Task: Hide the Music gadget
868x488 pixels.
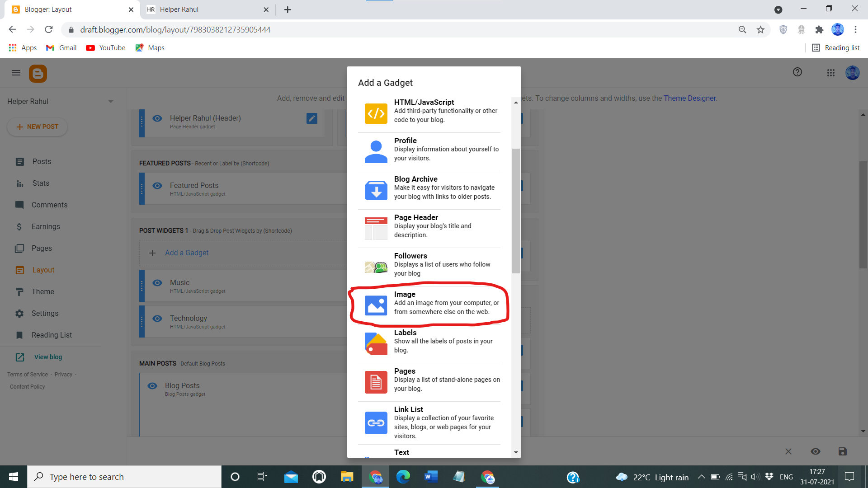Action: coord(157,283)
